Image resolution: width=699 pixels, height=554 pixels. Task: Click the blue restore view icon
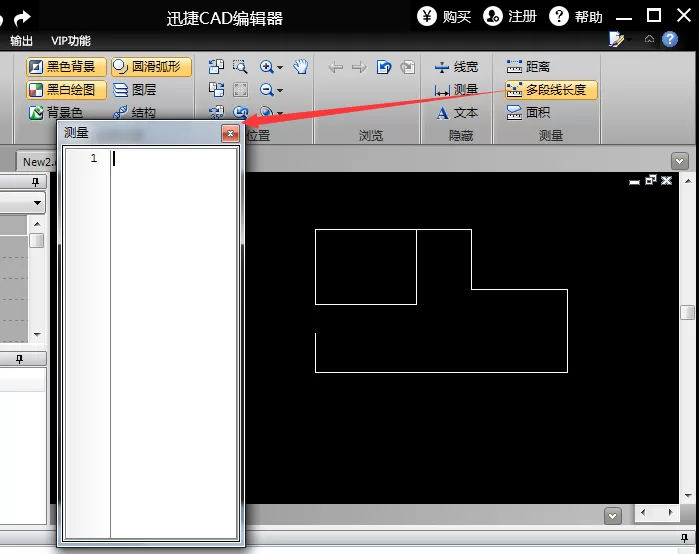pyautogui.click(x=384, y=67)
